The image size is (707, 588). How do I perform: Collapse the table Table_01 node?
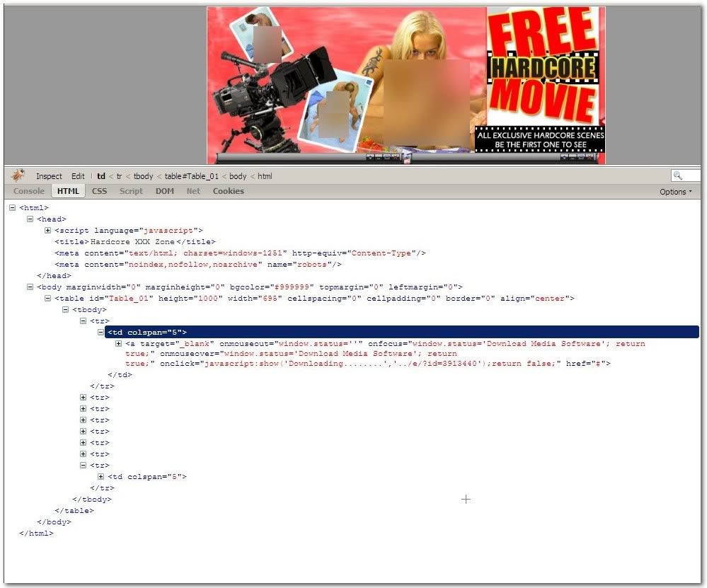coord(47,299)
